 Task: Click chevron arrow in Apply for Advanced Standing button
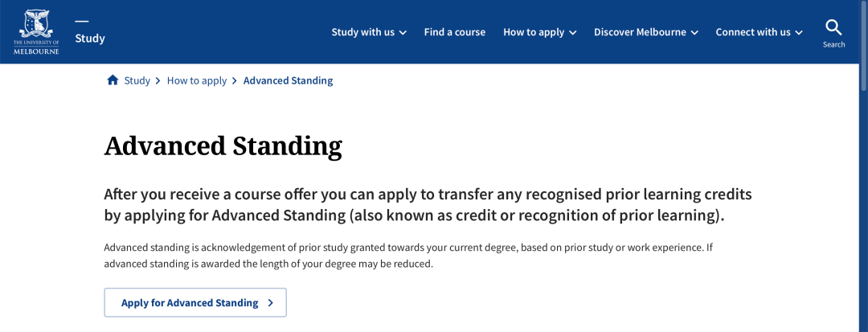coord(270,303)
